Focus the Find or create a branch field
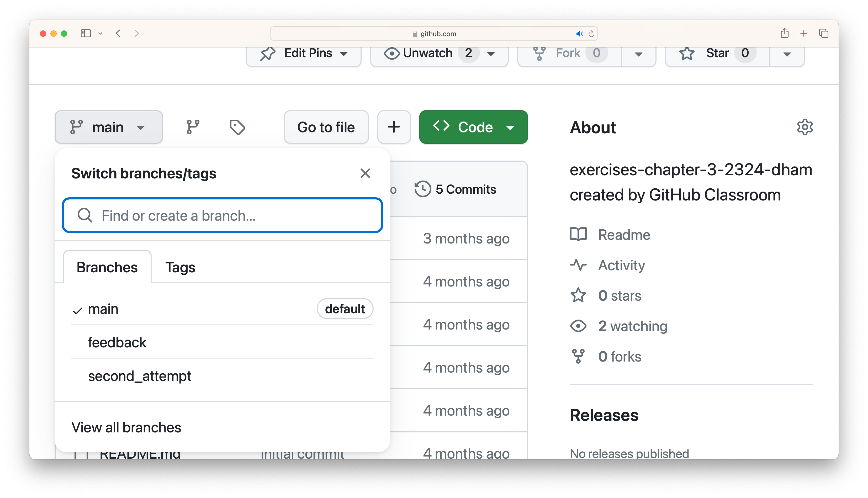The width and height of the screenshot is (868, 498). [x=222, y=215]
